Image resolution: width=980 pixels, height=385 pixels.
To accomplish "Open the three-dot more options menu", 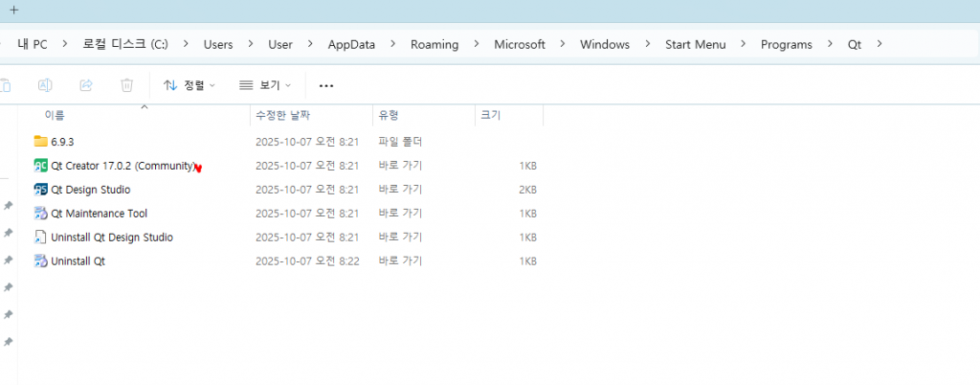I will 326,85.
